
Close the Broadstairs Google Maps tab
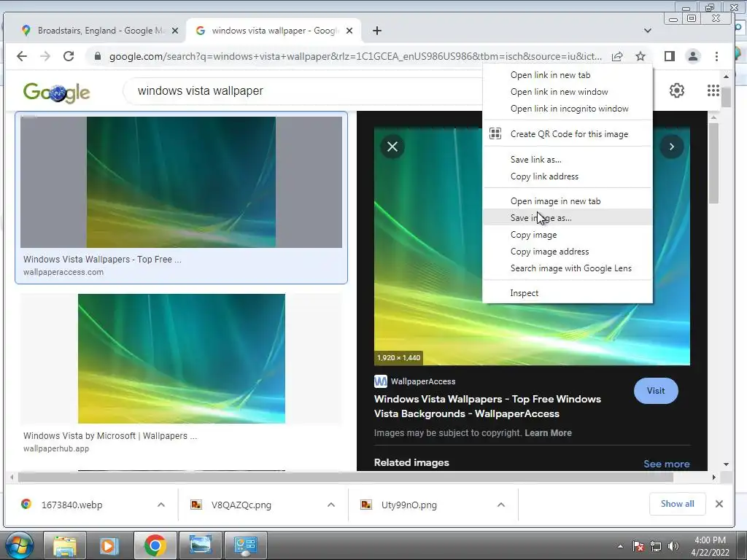tap(175, 31)
